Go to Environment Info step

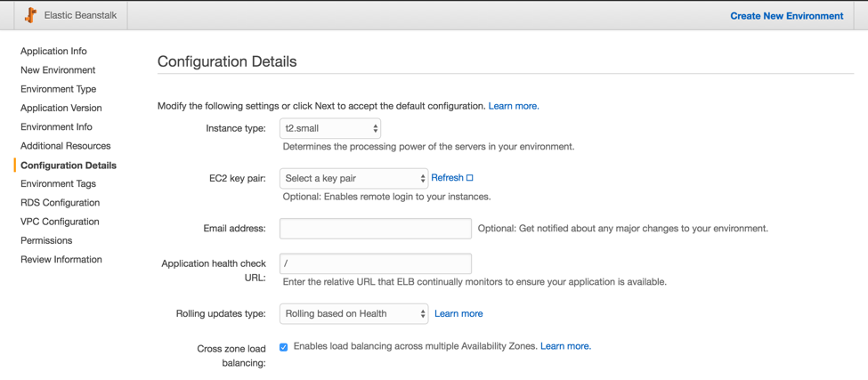(x=56, y=126)
